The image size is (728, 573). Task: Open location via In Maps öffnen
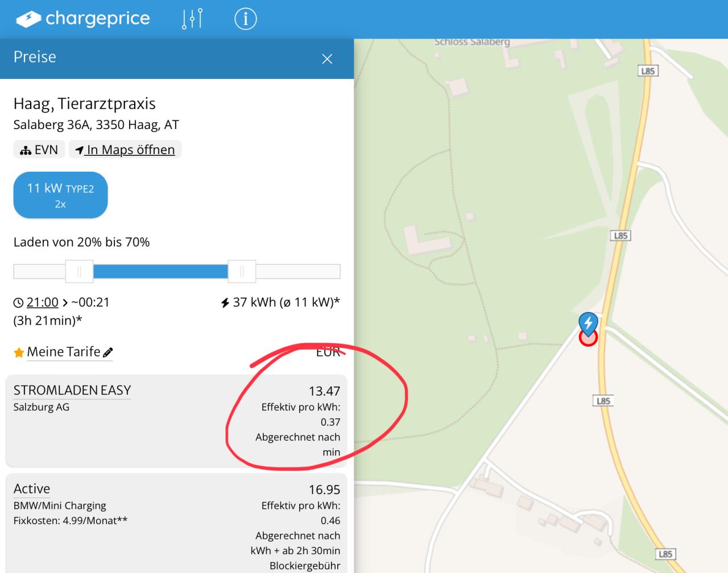125,150
